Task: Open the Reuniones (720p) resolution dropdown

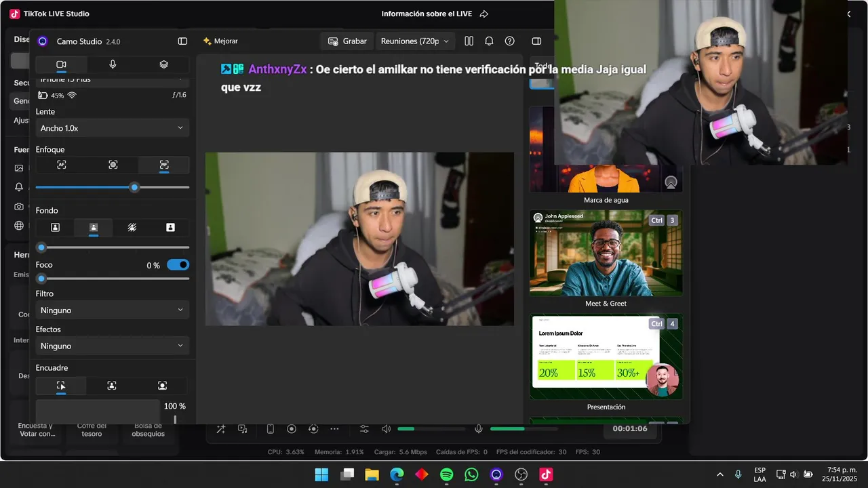Action: [x=415, y=41]
